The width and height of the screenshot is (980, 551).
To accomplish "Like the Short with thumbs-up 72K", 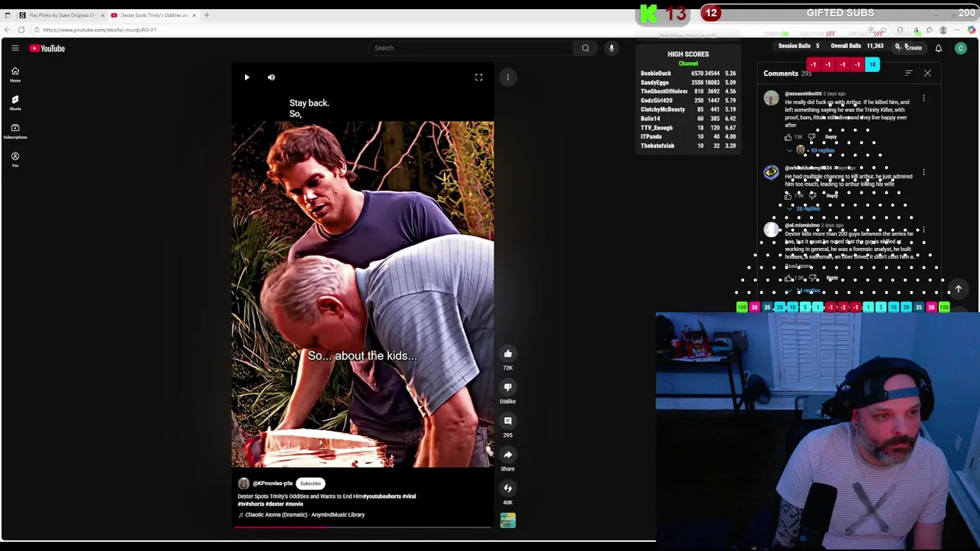I will (x=508, y=354).
